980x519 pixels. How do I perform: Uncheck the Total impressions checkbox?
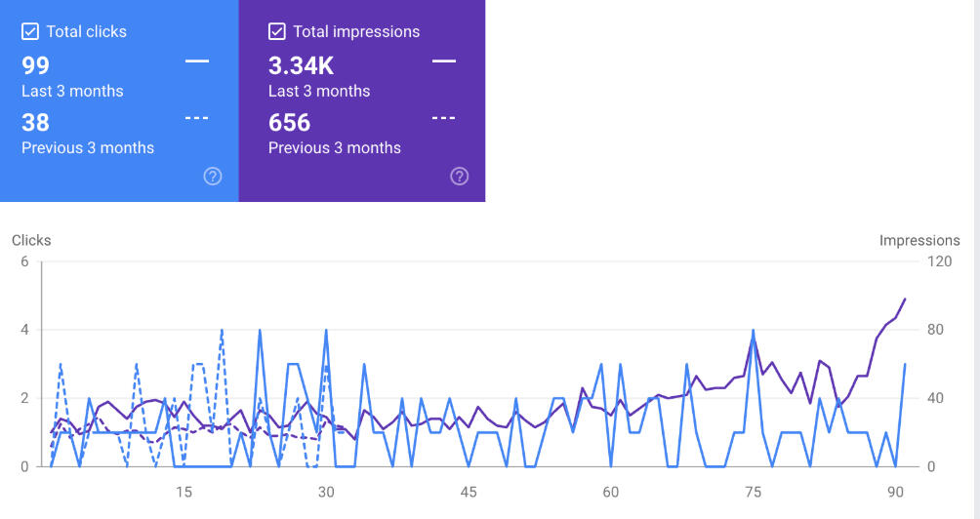[277, 31]
